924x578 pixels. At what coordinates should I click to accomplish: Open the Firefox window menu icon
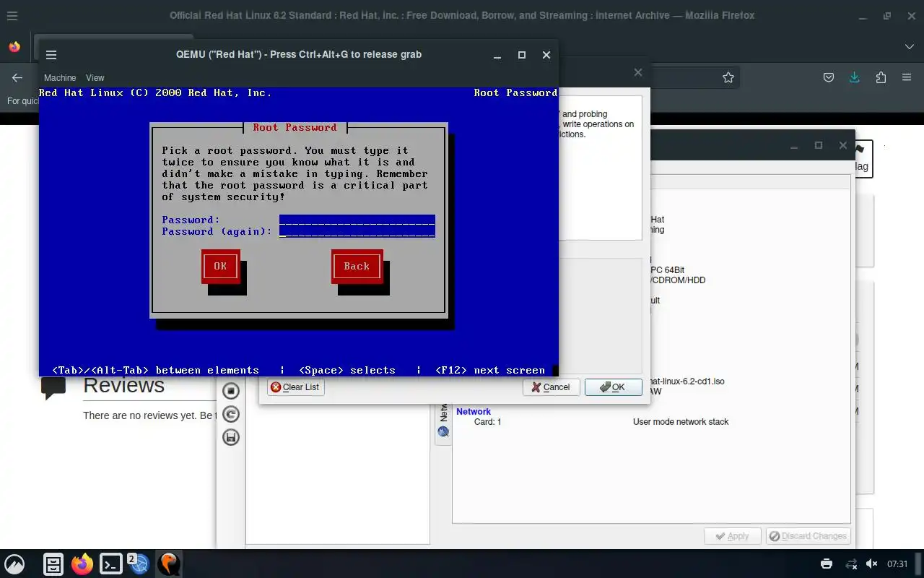tap(12, 15)
